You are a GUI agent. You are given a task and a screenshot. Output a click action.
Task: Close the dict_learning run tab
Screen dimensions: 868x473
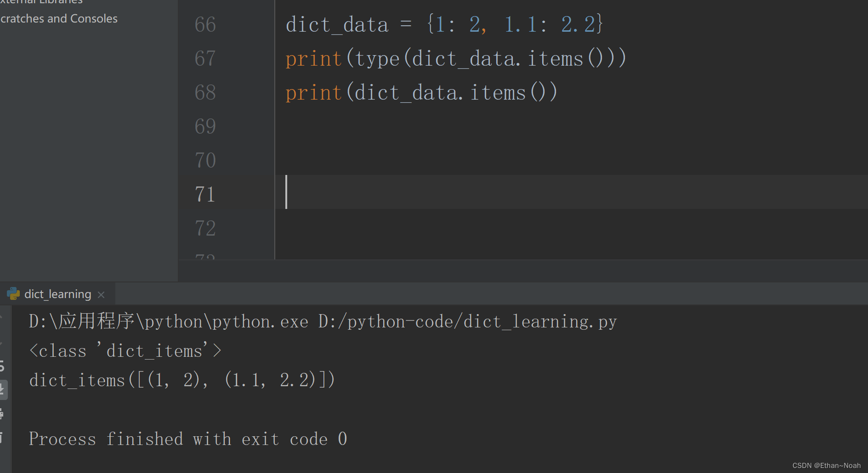[x=101, y=294]
